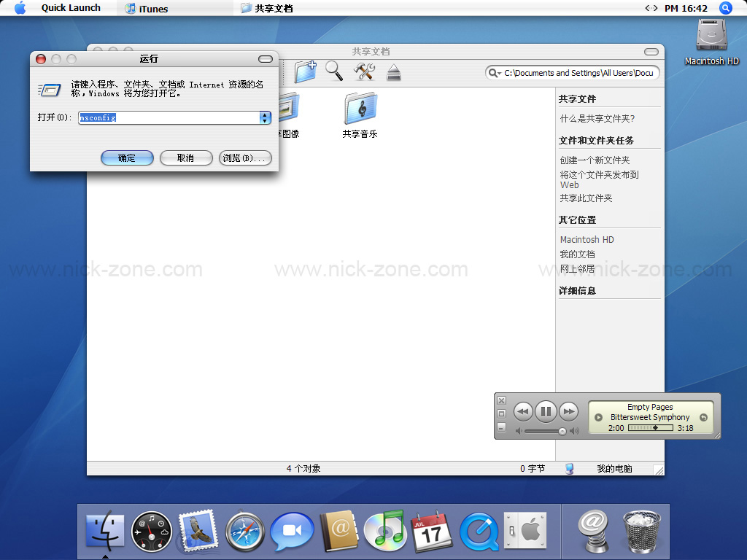Click the PM 16:42 clock
This screenshot has width=747, height=560.
(686, 8)
